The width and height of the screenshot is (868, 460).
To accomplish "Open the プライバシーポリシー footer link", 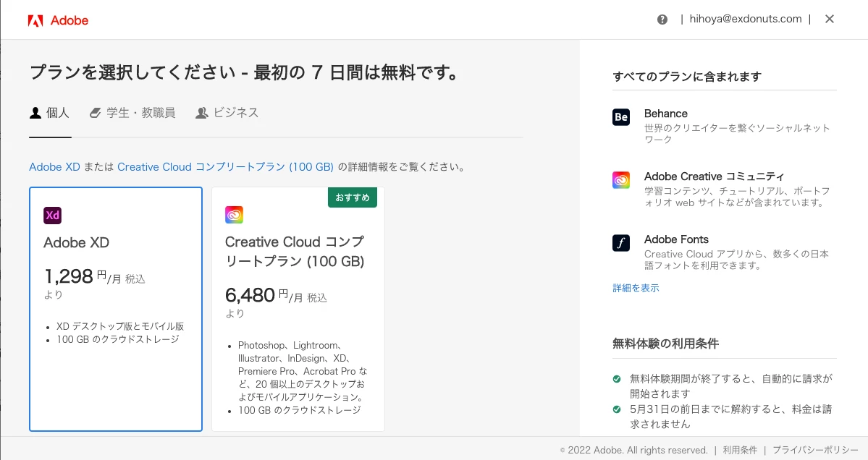I will (815, 450).
